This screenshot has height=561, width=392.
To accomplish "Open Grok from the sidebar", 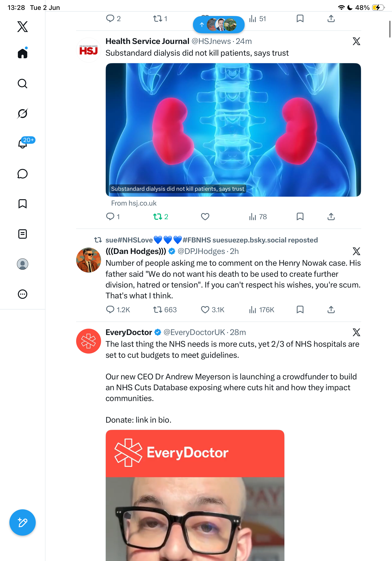I will pos(23,113).
